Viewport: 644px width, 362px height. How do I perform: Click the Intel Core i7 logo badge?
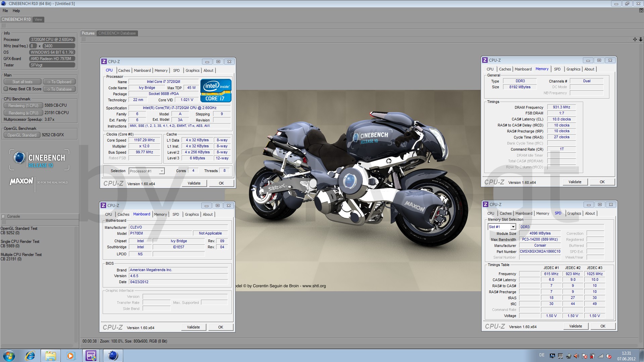215,90
